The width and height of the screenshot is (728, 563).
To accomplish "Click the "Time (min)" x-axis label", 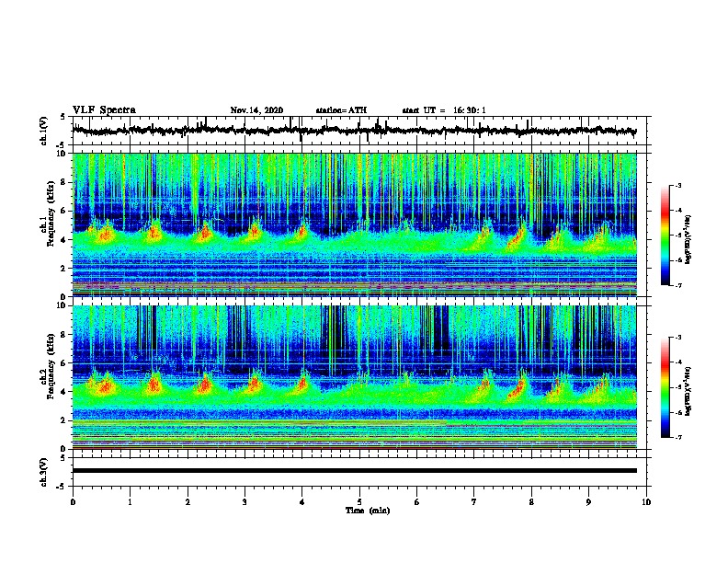I will point(368,511).
